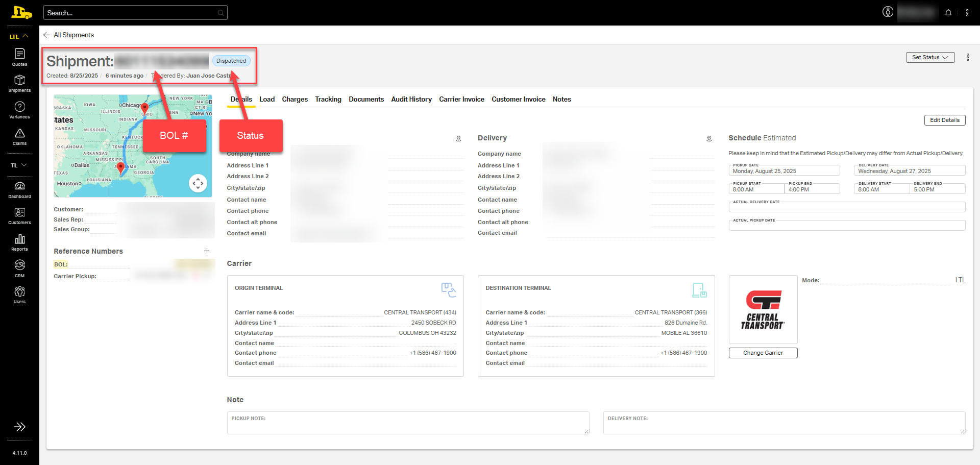Collapse the LTL menu group
The height and width of the screenshot is (465, 980).
19,36
